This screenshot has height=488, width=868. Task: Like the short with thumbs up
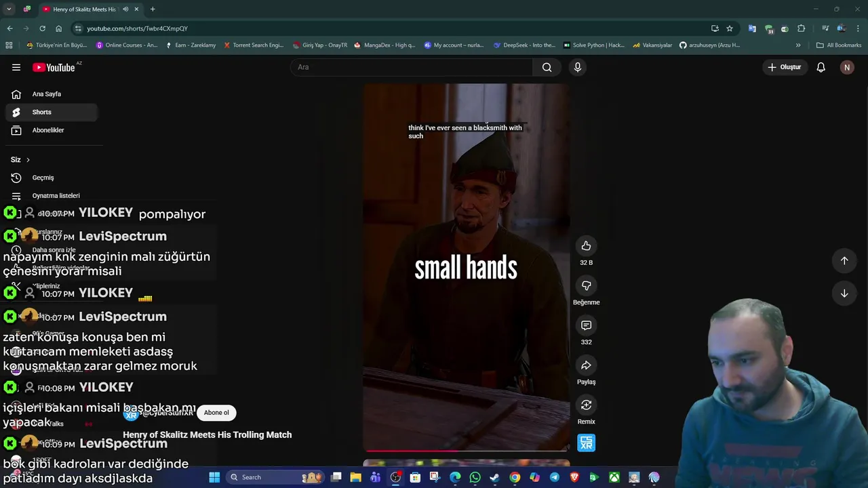tap(587, 246)
